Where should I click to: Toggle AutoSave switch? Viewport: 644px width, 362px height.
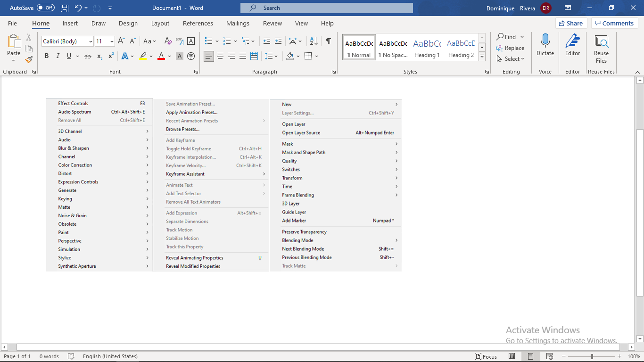[x=46, y=8]
